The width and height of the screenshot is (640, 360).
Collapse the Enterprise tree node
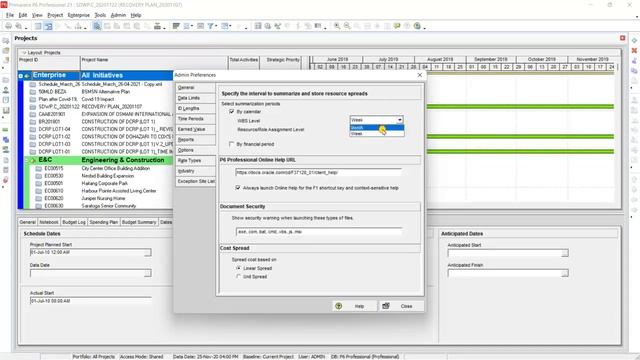tap(20, 76)
